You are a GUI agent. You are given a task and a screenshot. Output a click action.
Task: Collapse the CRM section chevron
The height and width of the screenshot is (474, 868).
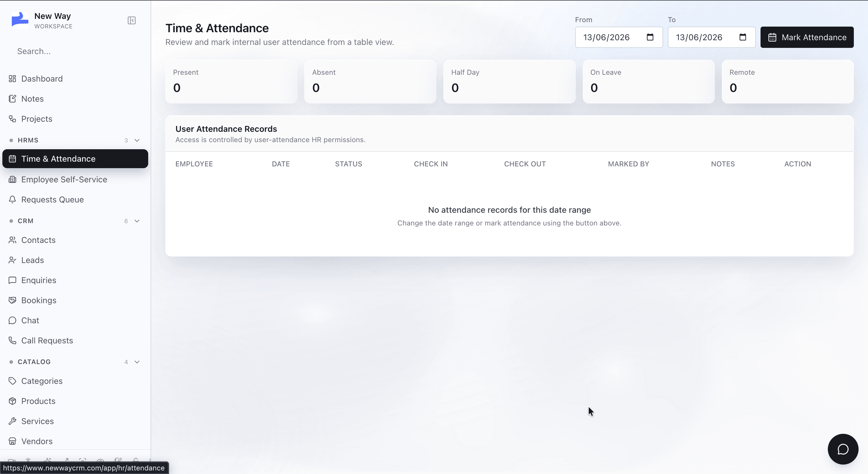pyautogui.click(x=137, y=221)
